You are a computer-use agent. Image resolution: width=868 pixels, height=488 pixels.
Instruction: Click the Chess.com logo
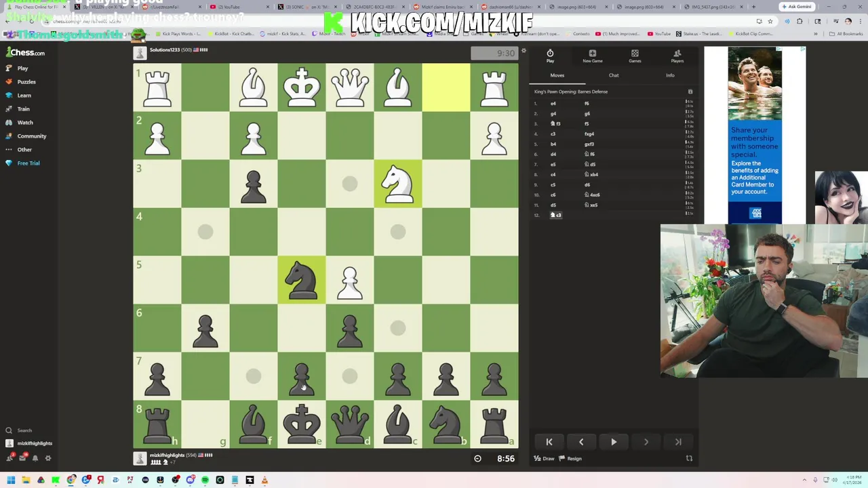coord(26,53)
